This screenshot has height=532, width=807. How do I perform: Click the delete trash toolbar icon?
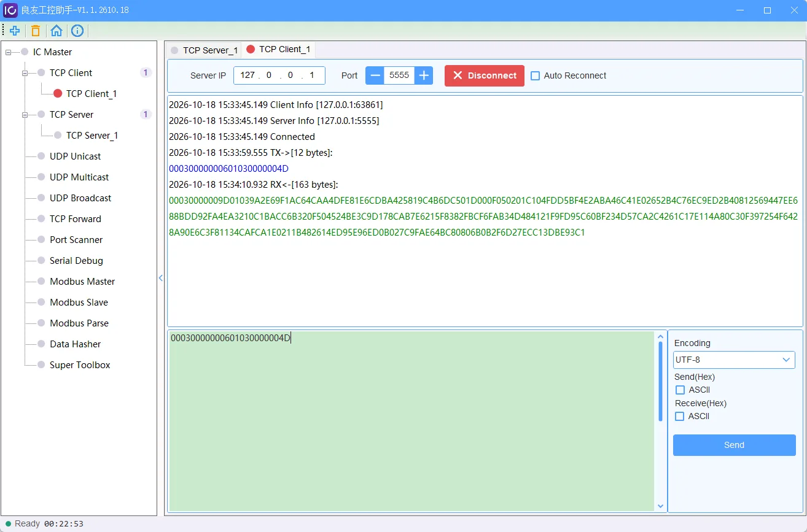(36, 31)
